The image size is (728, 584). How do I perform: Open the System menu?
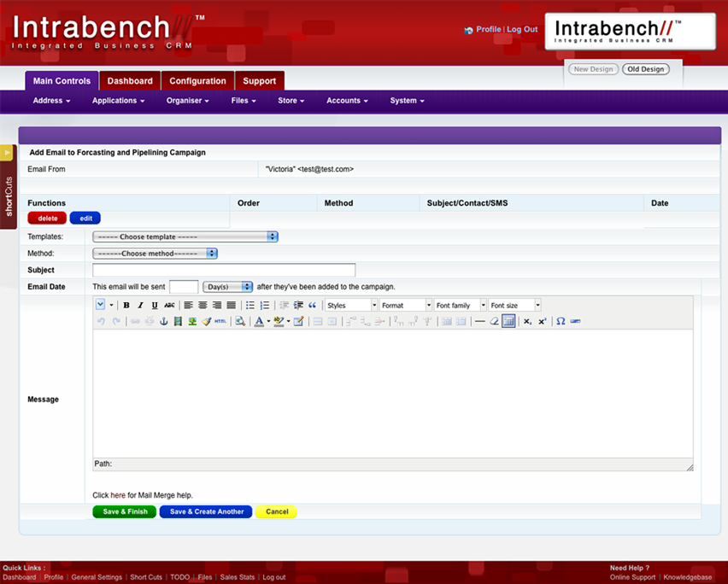408,101
